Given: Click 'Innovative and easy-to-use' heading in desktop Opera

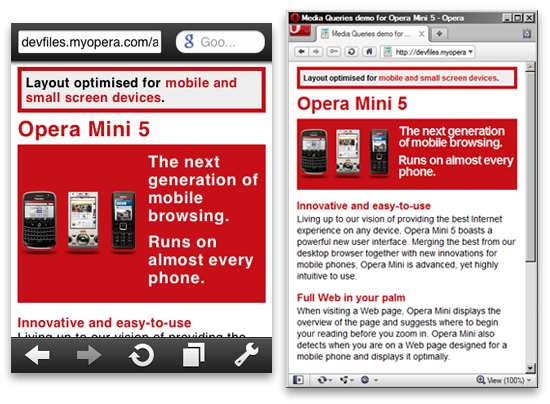Looking at the screenshot, I should pyautogui.click(x=364, y=206).
